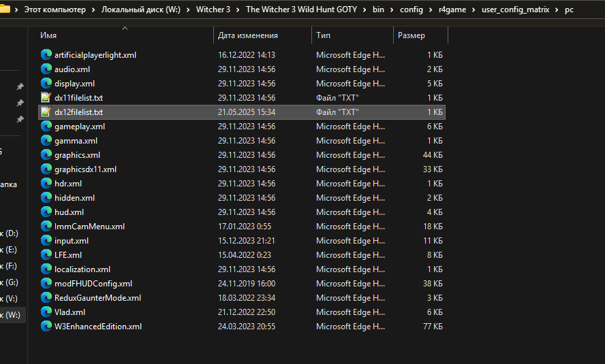Click the Файл "TXT" type of dx11filelist.txt

[x=337, y=97]
